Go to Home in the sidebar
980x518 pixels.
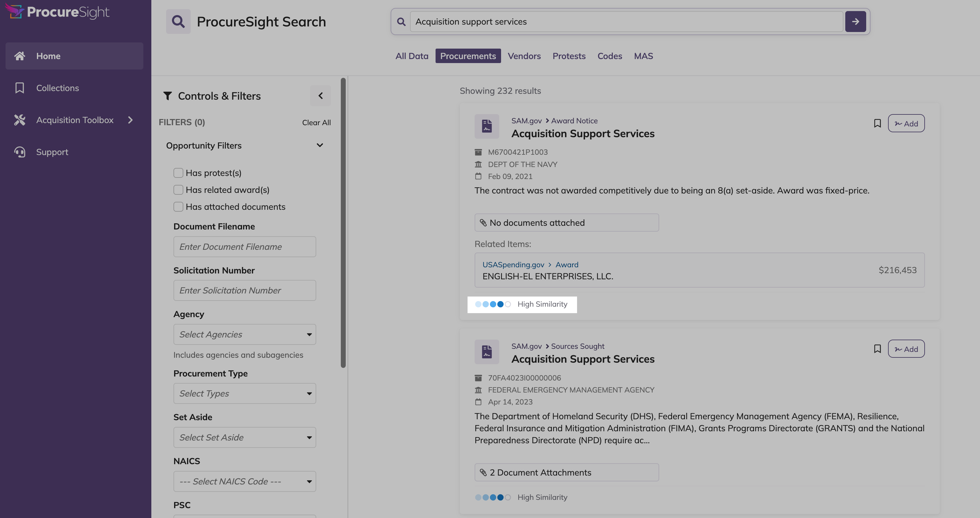(74, 56)
